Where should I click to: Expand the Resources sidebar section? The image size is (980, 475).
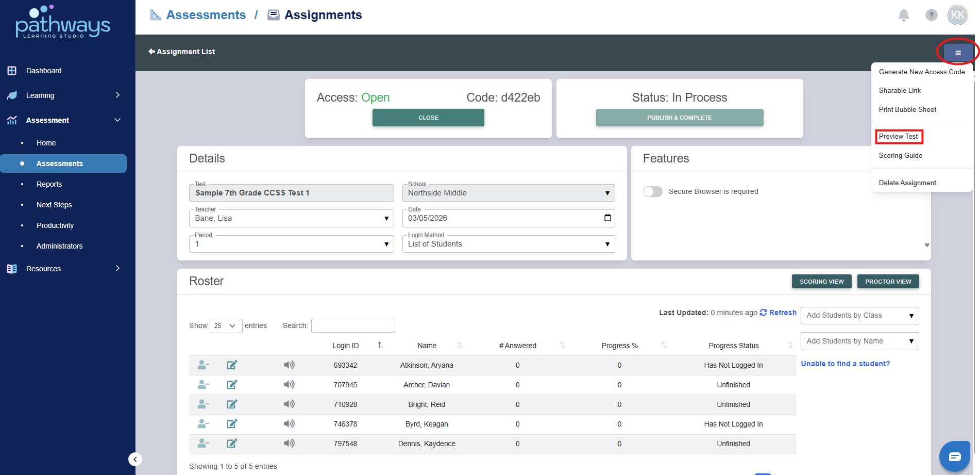pos(64,269)
